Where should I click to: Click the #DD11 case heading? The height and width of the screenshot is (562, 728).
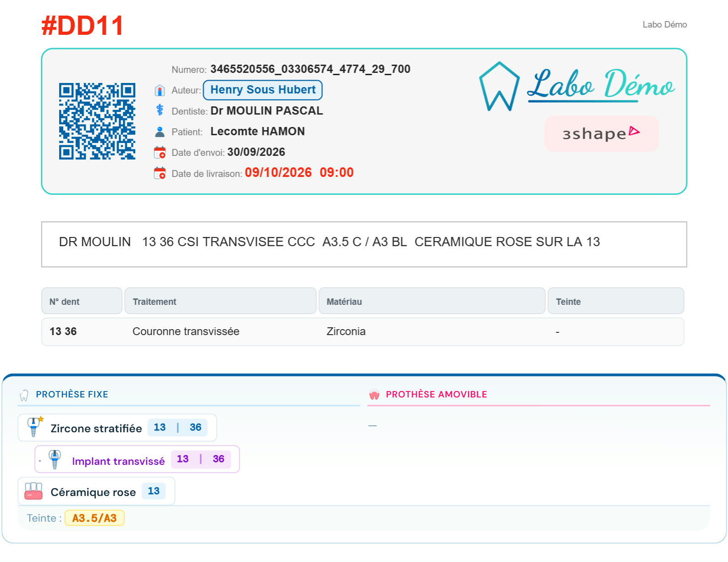[x=83, y=25]
